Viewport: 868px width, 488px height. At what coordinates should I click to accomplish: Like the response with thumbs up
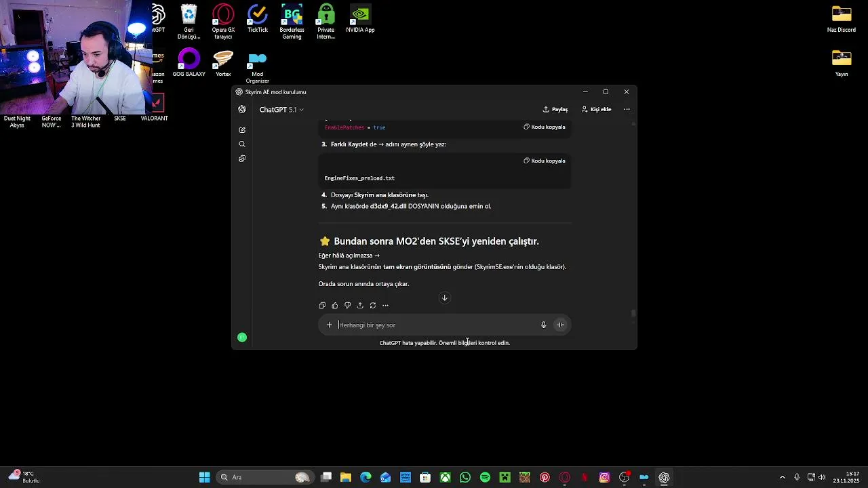[x=334, y=306]
